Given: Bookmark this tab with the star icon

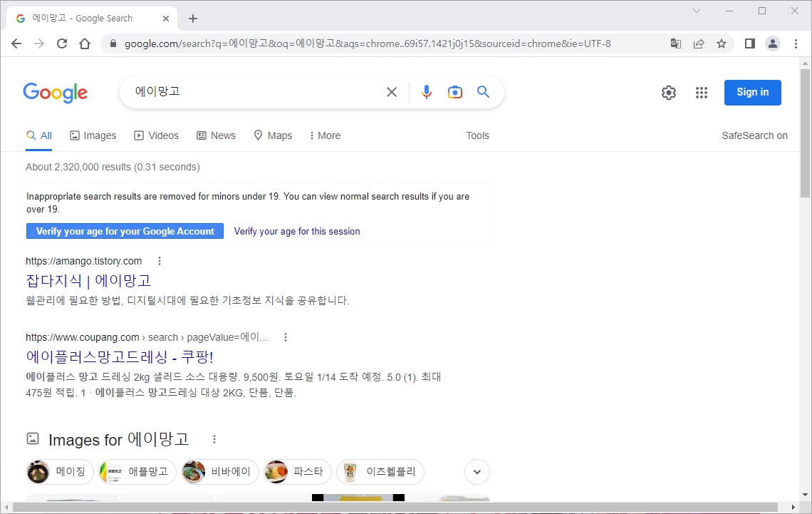Looking at the screenshot, I should pos(722,43).
